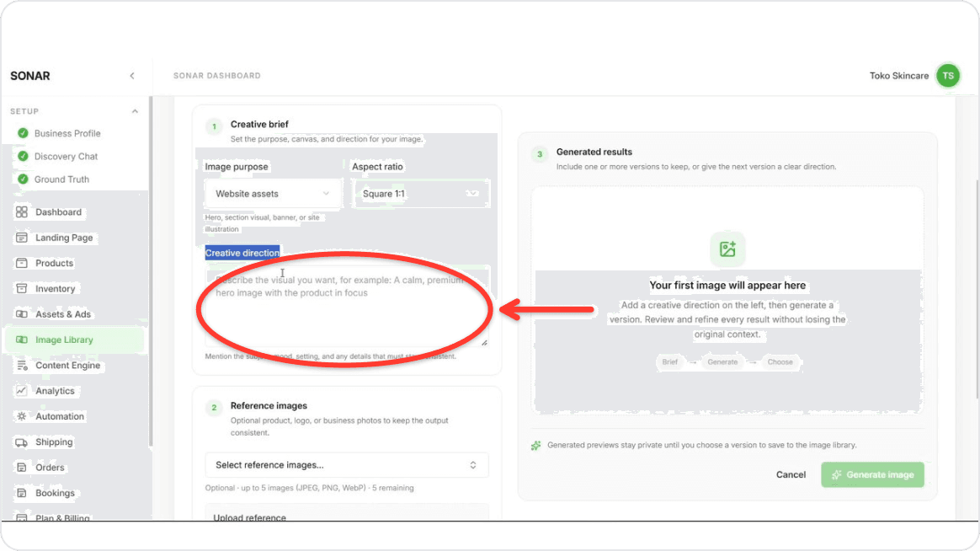Click the sidebar vertical scrollbar
Screen dimensions: 980x551
click(x=150, y=272)
